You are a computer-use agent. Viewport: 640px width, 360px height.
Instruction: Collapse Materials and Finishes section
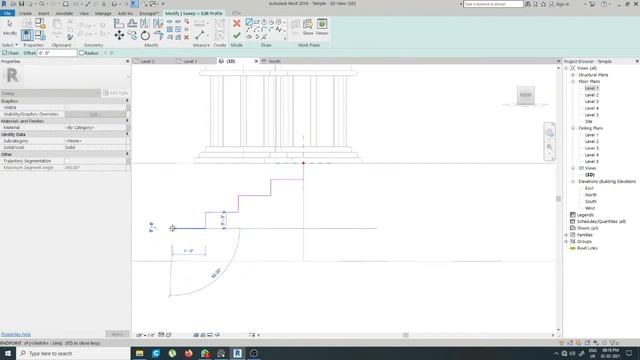pyautogui.click(x=127, y=121)
